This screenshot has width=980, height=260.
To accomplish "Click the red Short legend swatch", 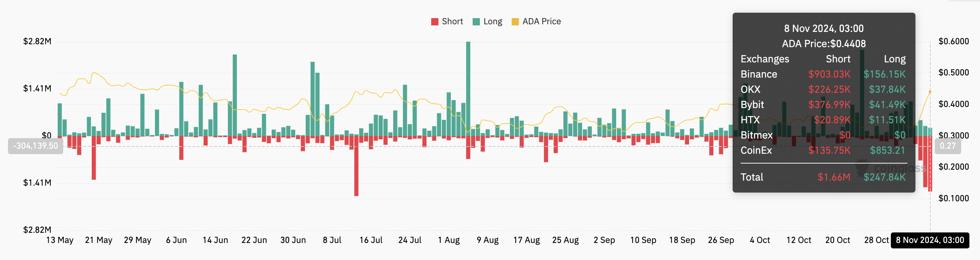I will point(435,22).
